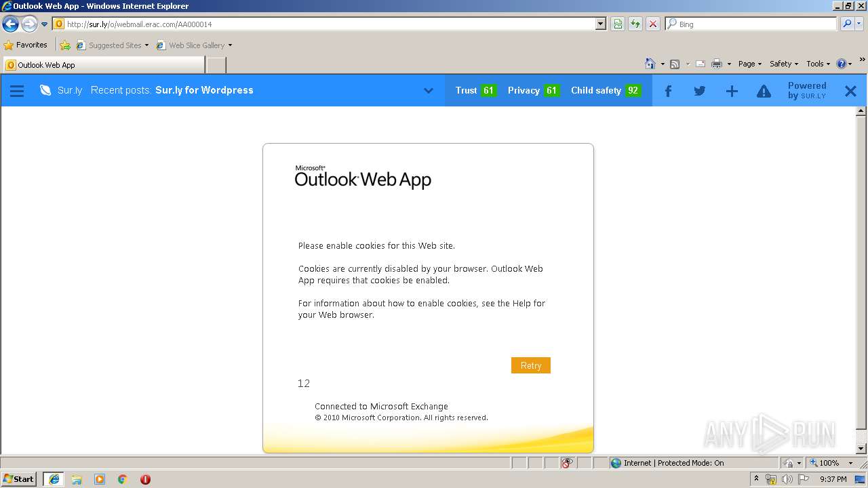
Task: Open the search provider dropdown arrow
Action: pyautogui.click(x=859, y=24)
